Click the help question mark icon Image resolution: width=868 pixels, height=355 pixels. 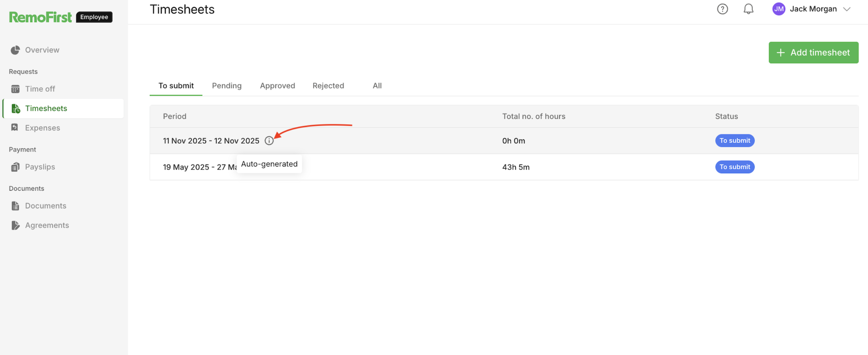722,9
